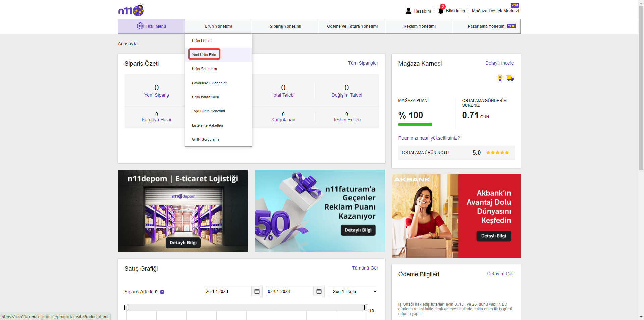Click the five-star rating icons

click(497, 153)
